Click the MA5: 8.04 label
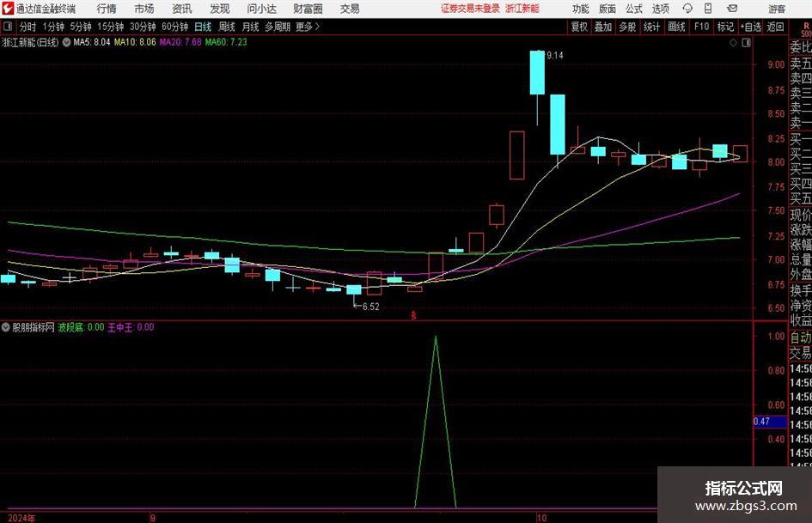Screen dimensions: 812x523 [x=92, y=42]
